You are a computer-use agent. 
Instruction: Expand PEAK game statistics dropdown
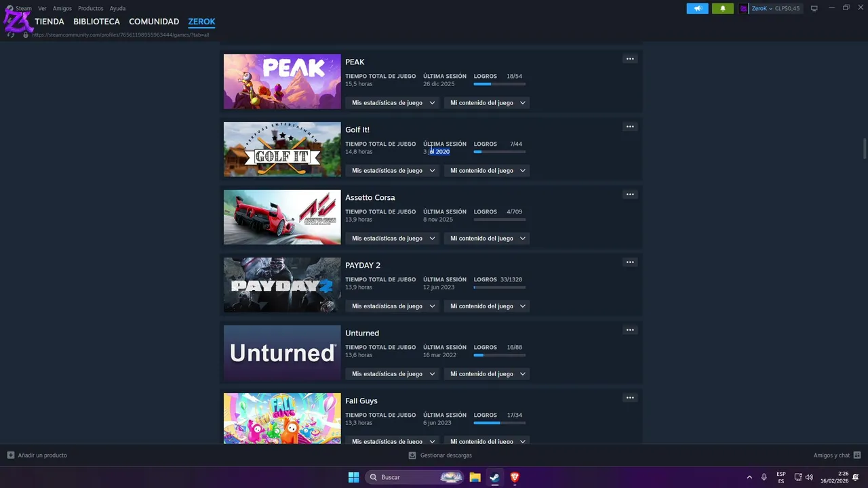[x=393, y=103]
